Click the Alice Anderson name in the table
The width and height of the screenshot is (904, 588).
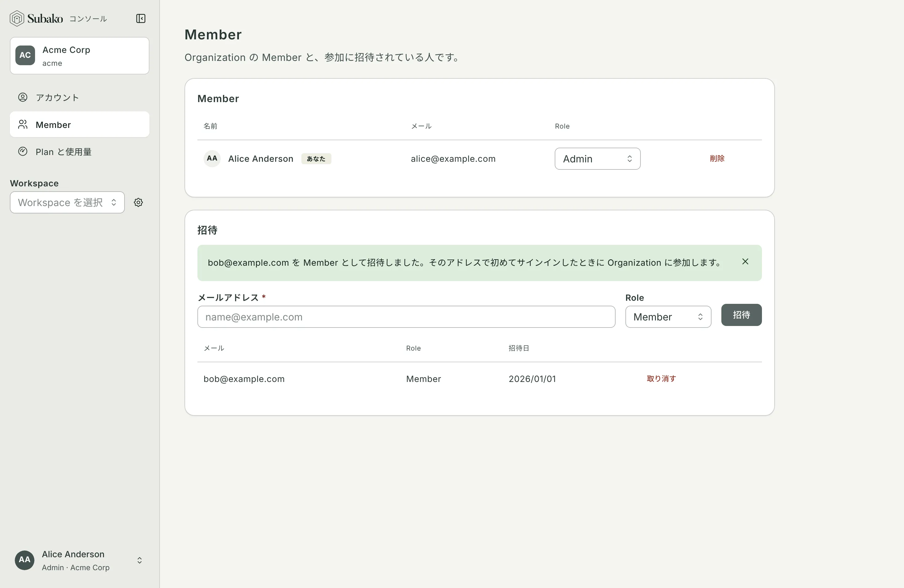[260, 159]
